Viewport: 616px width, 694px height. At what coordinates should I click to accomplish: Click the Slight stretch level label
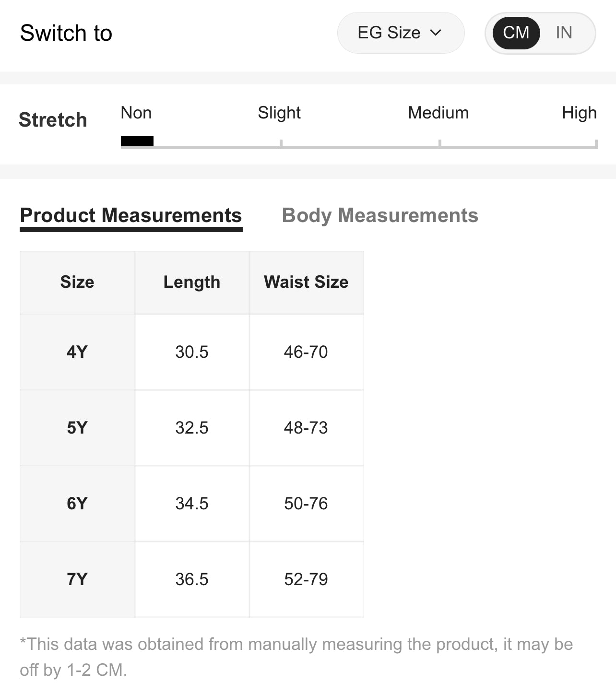click(x=279, y=113)
